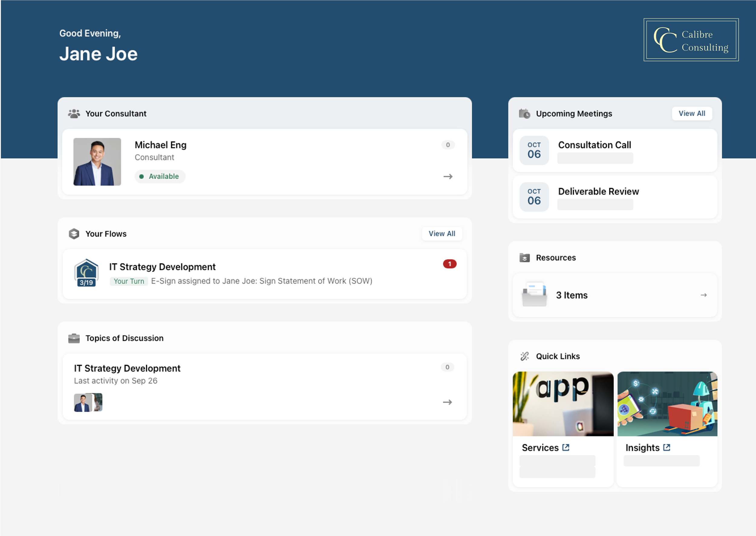Image resolution: width=756 pixels, height=536 pixels.
Task: View all Upcoming Meetings
Action: pyautogui.click(x=692, y=113)
